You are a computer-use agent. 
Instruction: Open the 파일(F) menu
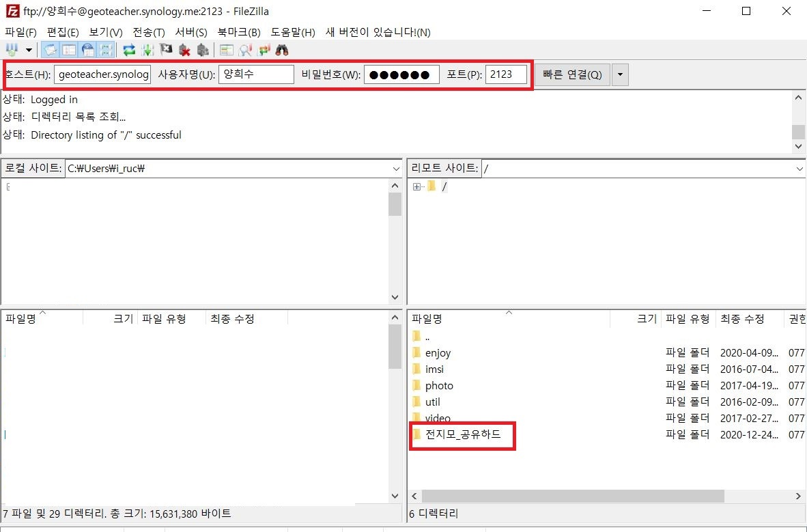[x=21, y=32]
